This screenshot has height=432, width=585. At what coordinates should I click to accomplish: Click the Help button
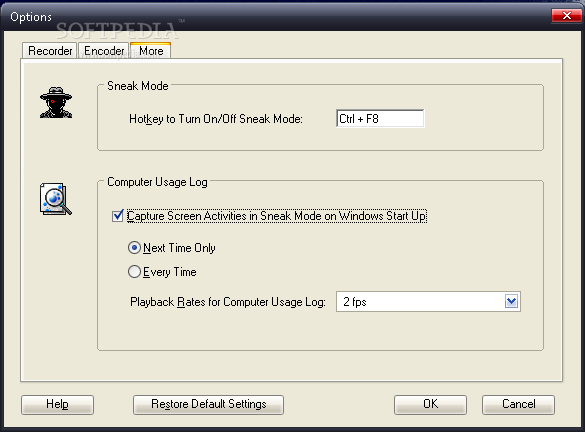tap(57, 404)
